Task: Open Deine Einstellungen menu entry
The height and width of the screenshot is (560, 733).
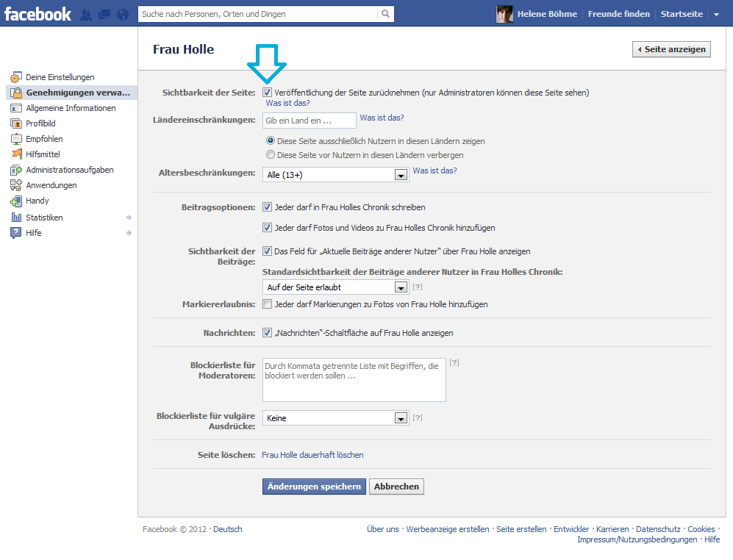Action: coord(60,77)
